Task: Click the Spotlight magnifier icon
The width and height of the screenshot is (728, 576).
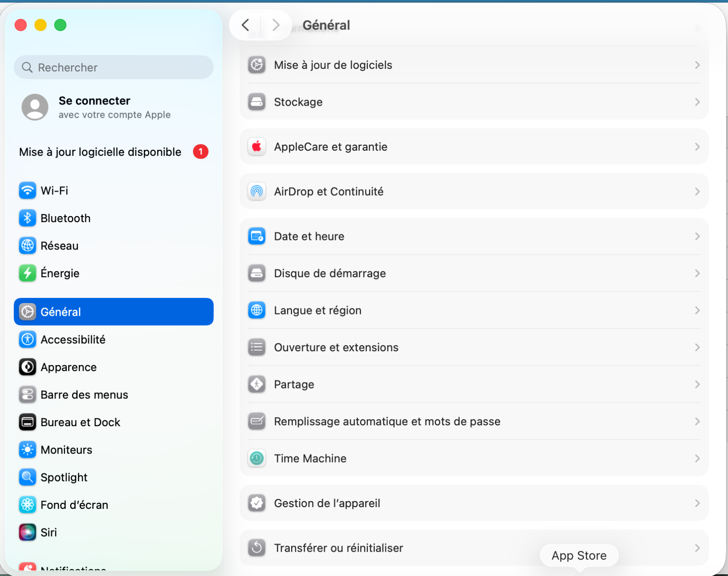Action: click(x=27, y=477)
